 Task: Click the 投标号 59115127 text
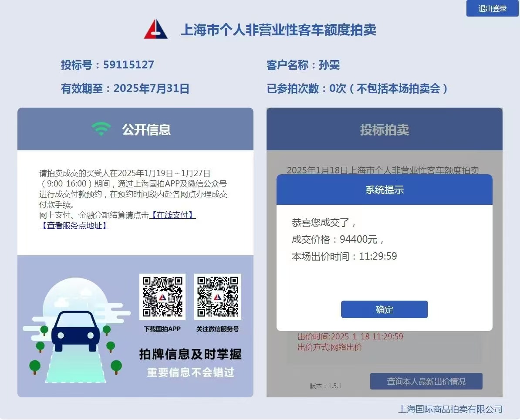(x=108, y=65)
